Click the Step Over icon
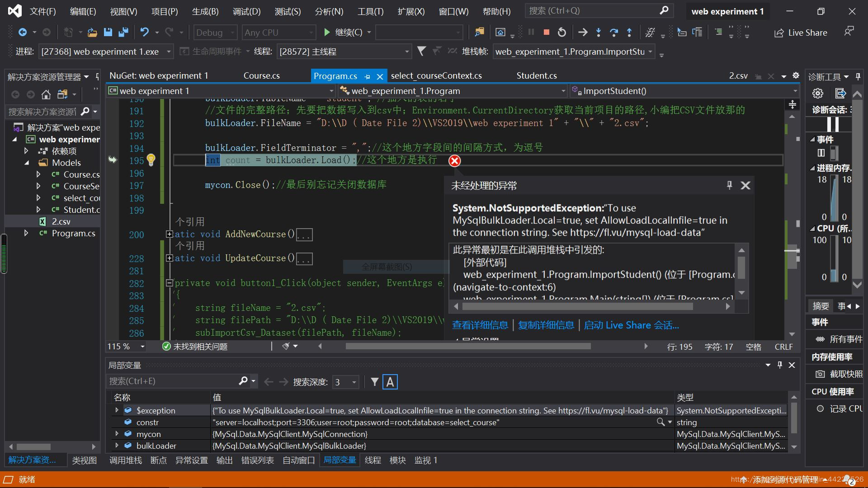The height and width of the screenshot is (488, 868). point(614,33)
